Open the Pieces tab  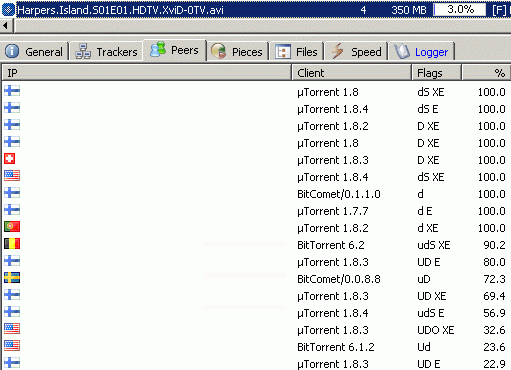237,52
